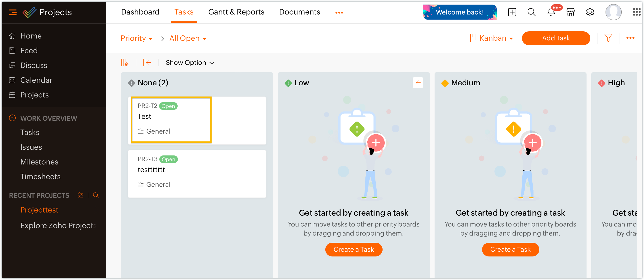644x280 pixels.
Task: Toggle the hamburger menu in the sidebar
Action: [x=13, y=12]
